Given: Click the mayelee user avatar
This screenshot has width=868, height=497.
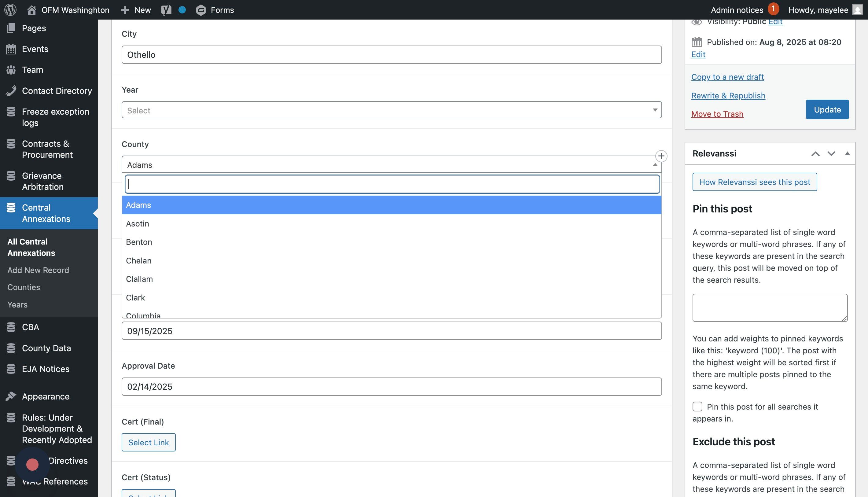Looking at the screenshot, I should (857, 9).
